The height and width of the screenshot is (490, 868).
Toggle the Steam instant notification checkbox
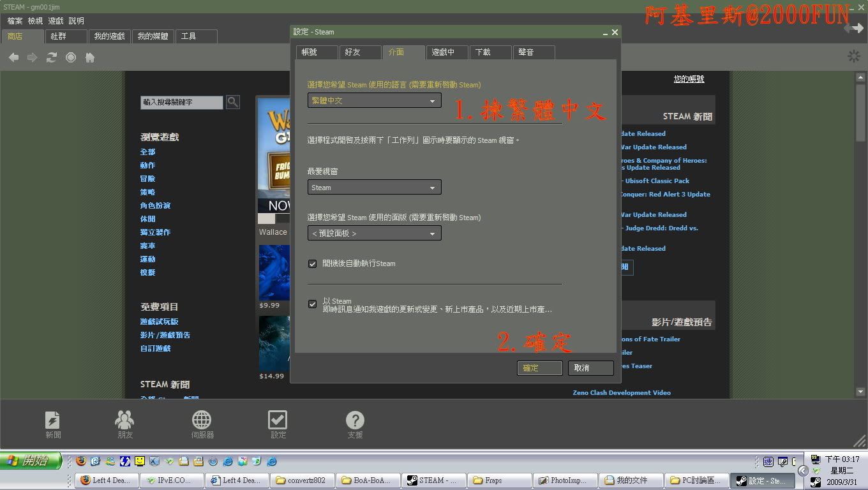coord(313,304)
